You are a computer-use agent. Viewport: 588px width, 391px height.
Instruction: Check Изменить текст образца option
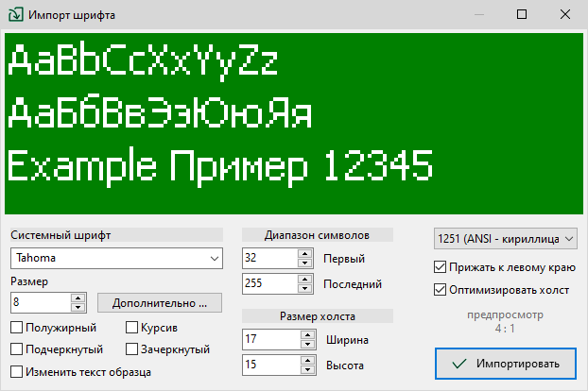[16, 371]
